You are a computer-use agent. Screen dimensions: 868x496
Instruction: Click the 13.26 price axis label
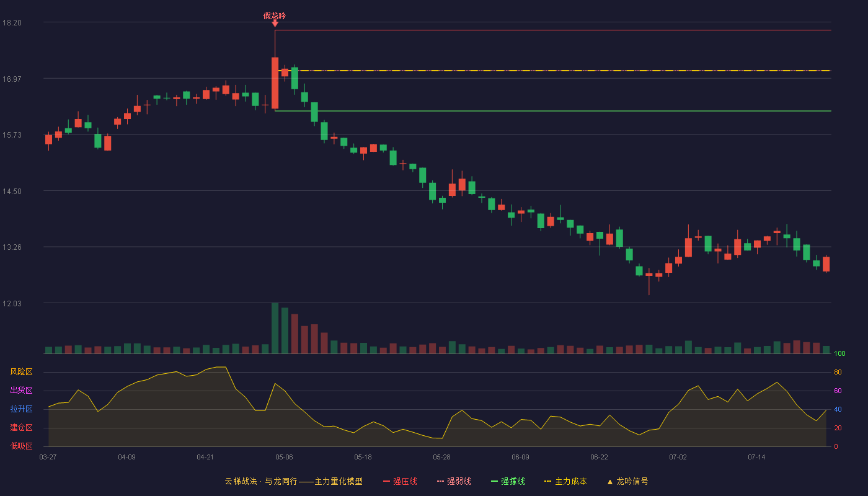point(12,247)
